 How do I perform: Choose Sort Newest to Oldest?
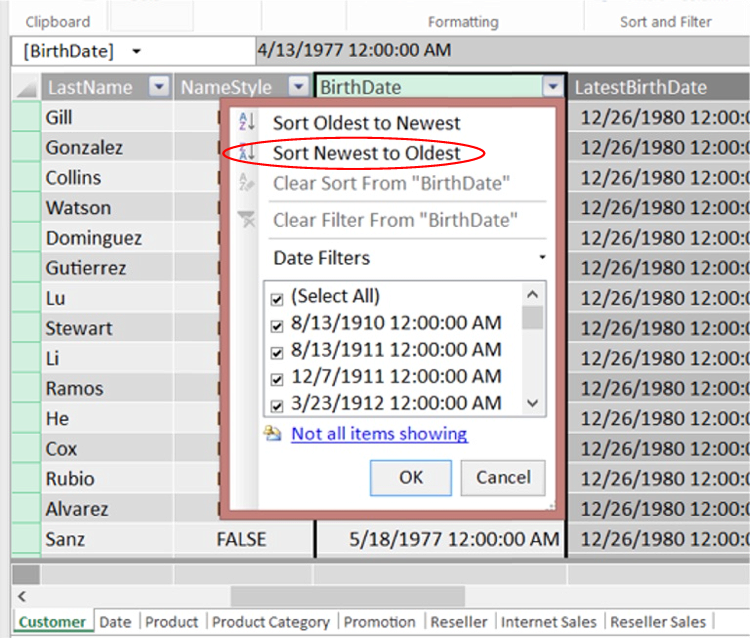click(x=366, y=154)
